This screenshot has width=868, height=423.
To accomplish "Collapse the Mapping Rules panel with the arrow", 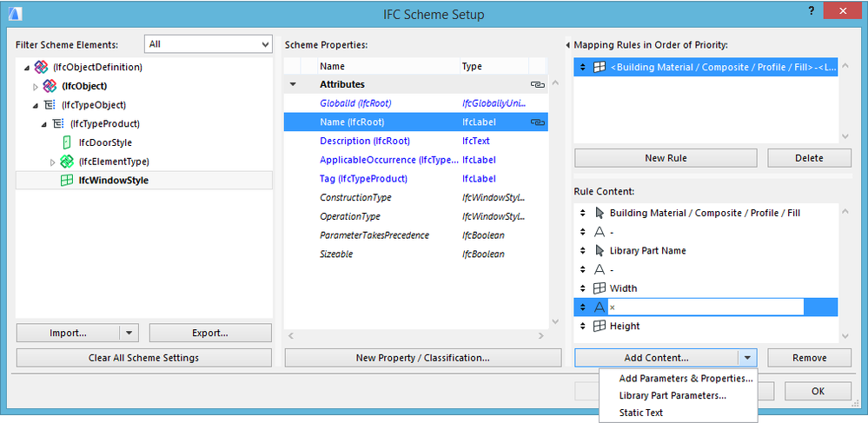I will coord(567,45).
